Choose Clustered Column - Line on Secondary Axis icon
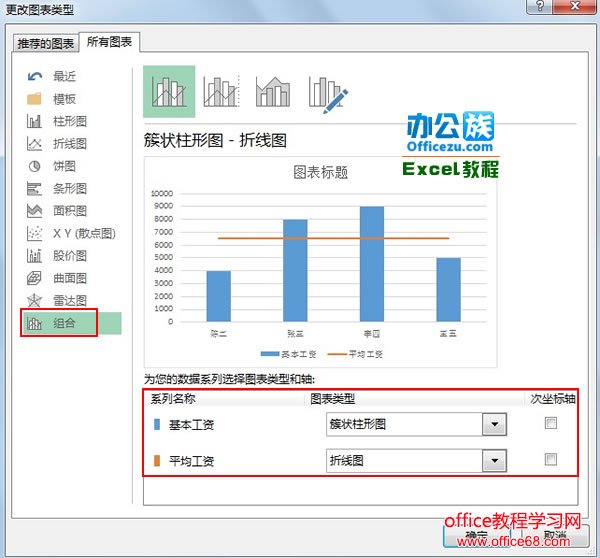The image size is (600, 558). (221, 91)
